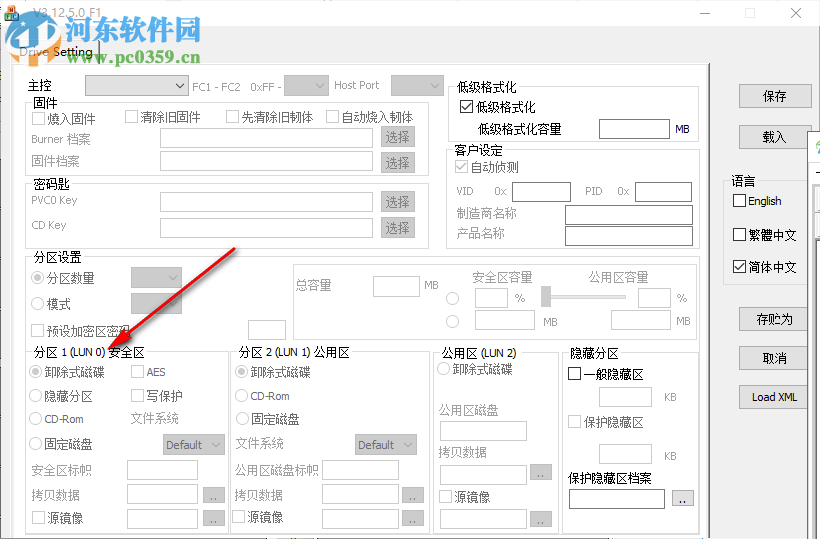
Task: Click 选择 button for PVC0 Key
Action: (397, 202)
